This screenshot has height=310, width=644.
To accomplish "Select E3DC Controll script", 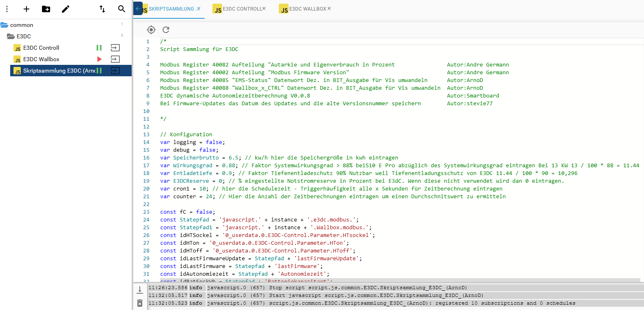I will (41, 48).
